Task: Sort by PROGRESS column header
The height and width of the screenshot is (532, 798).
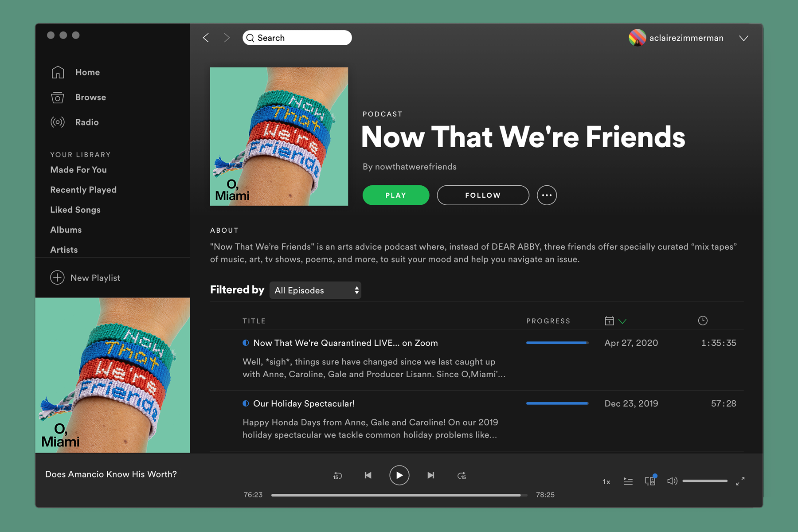Action: click(548, 321)
